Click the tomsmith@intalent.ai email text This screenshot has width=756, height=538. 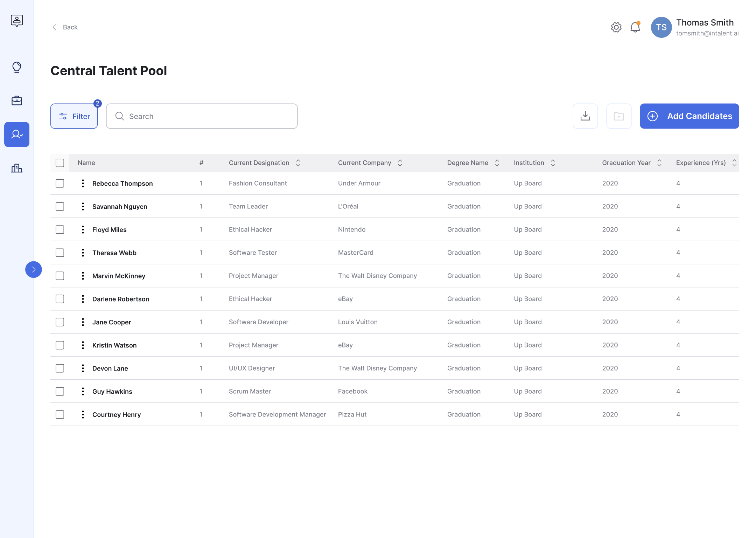click(707, 33)
